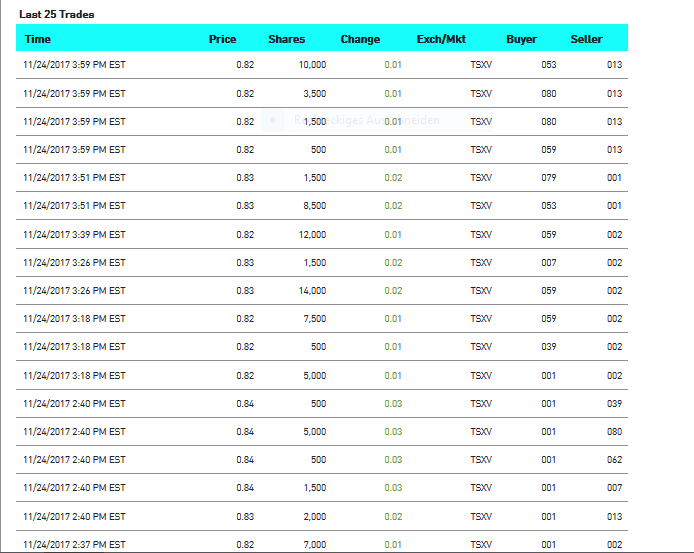Click buyer 053 in the 10,000-share row
Viewport: 694px width, 553px height.
coord(549,65)
